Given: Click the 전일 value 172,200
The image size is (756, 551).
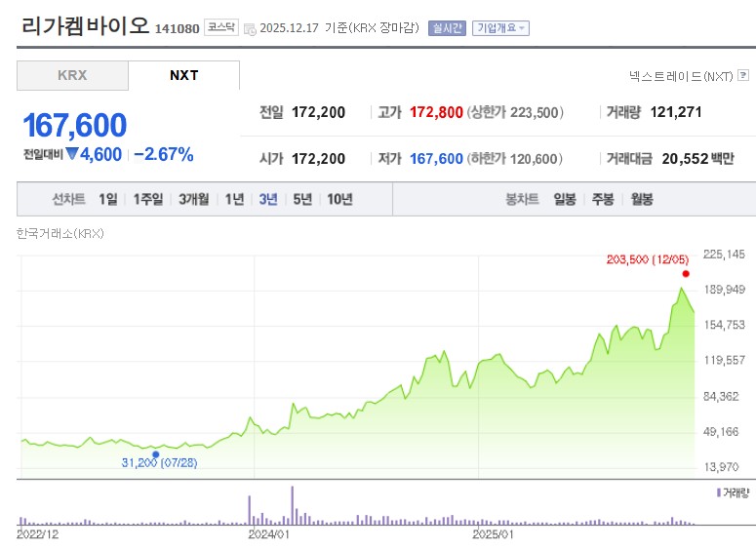Looking at the screenshot, I should coord(318,112).
